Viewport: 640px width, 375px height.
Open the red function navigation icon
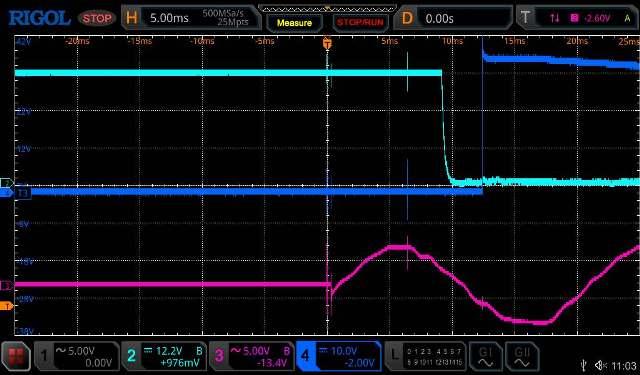pyautogui.click(x=16, y=356)
